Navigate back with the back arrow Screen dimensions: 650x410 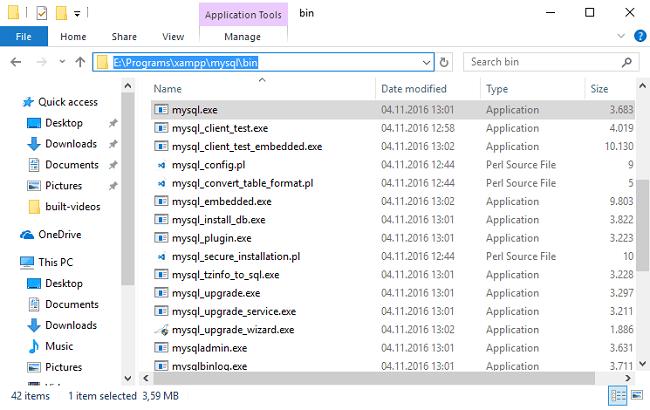[x=16, y=62]
